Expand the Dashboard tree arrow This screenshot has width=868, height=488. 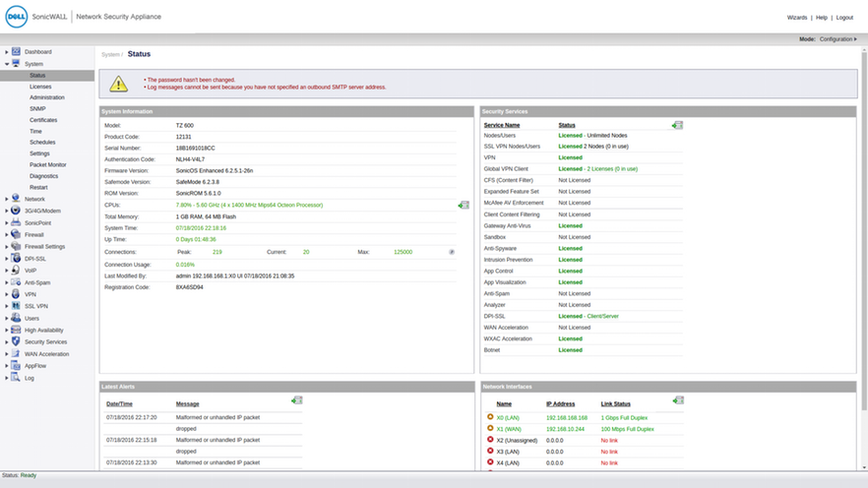pos(7,52)
